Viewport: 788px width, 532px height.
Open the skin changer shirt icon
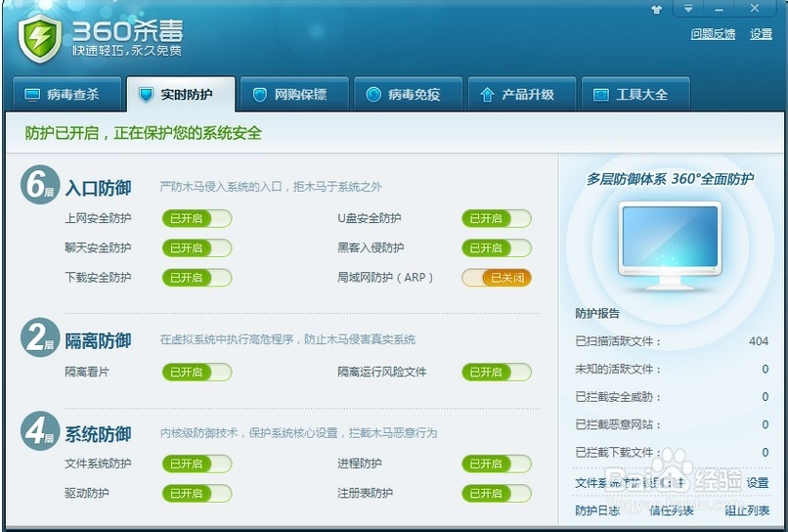point(656,10)
